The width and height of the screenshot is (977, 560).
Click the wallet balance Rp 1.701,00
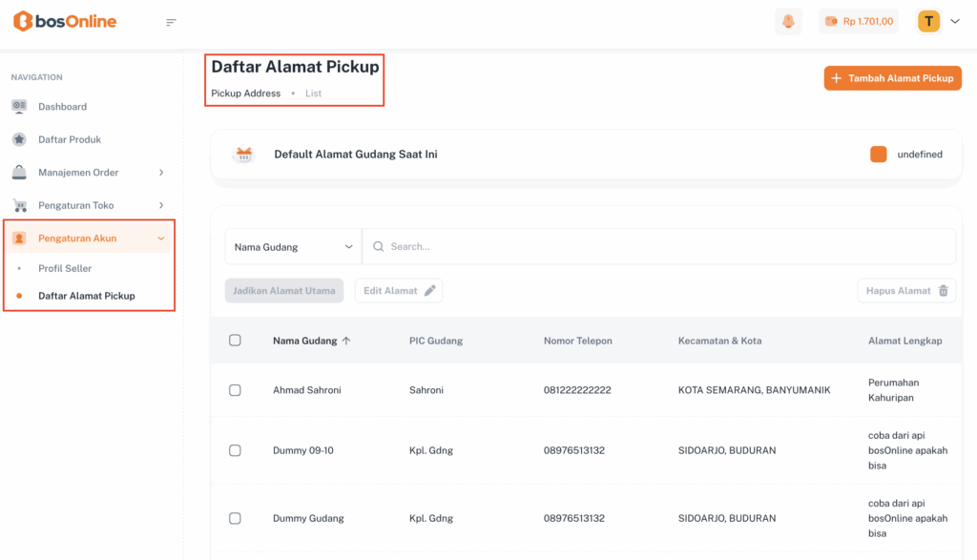coord(859,22)
